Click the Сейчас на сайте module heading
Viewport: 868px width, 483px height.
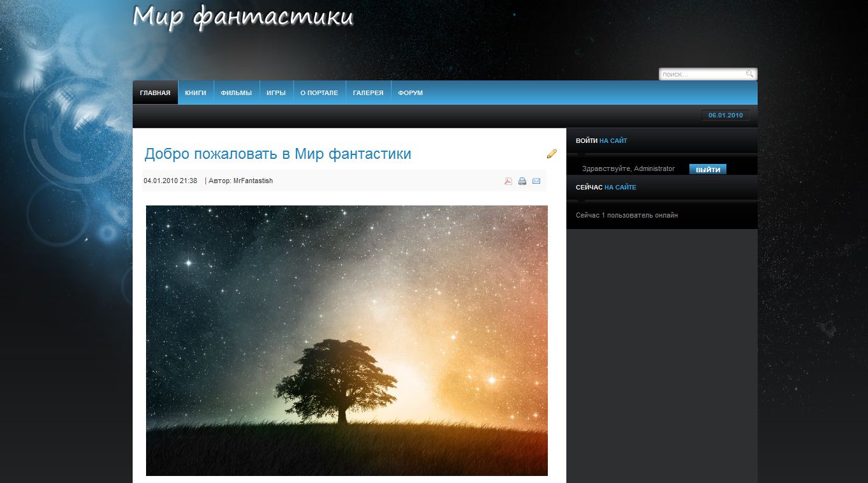click(x=606, y=188)
